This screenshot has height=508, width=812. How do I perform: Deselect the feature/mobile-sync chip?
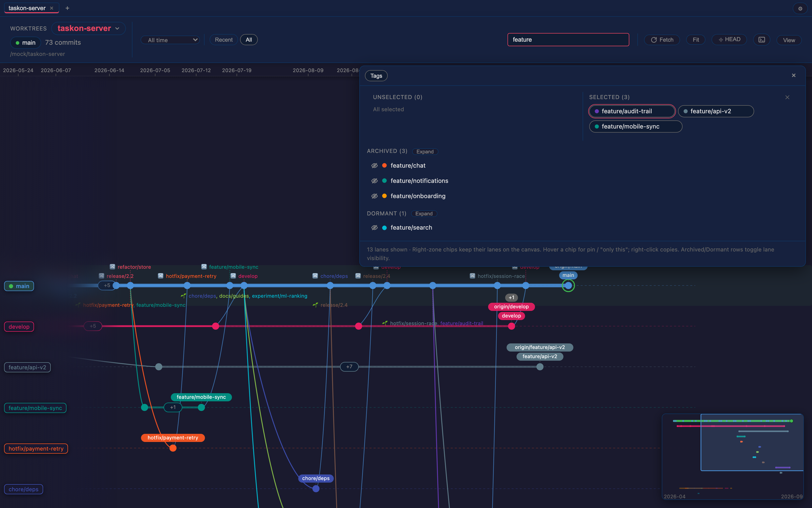tap(635, 126)
